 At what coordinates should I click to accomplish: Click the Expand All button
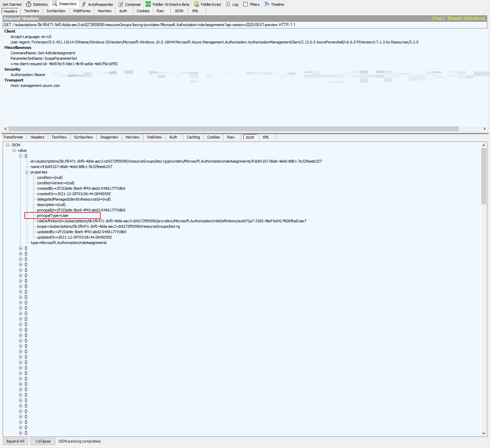(x=15, y=441)
